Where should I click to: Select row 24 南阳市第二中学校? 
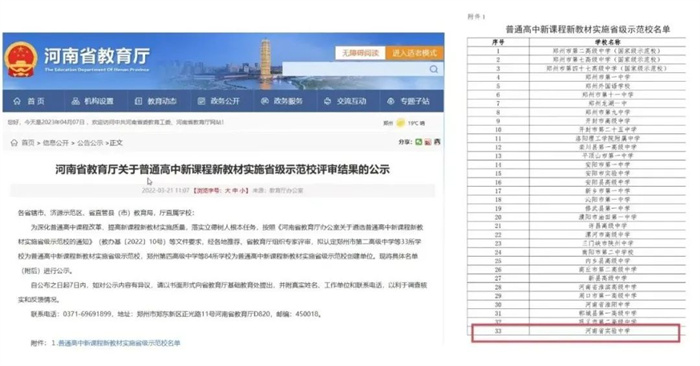coord(576,252)
